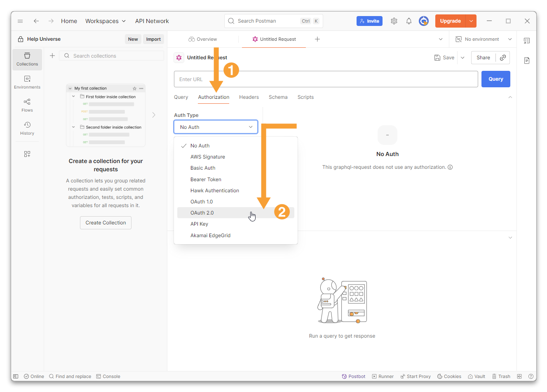
Task: Open the Postbot assistant
Action: [x=354, y=376]
